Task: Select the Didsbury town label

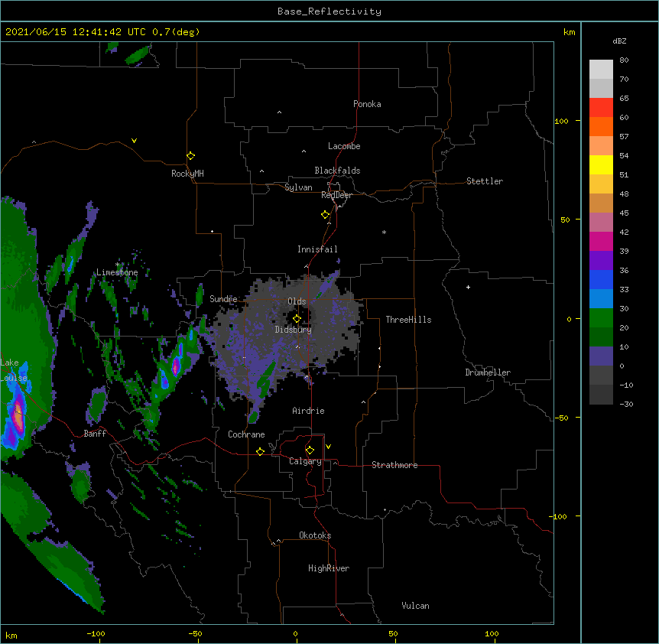Action: (x=294, y=330)
